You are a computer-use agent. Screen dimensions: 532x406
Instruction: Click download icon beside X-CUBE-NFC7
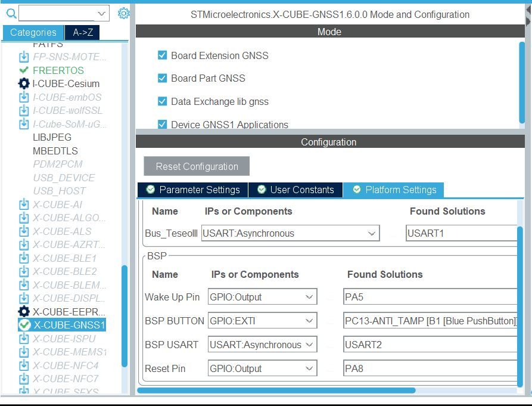[x=24, y=379]
